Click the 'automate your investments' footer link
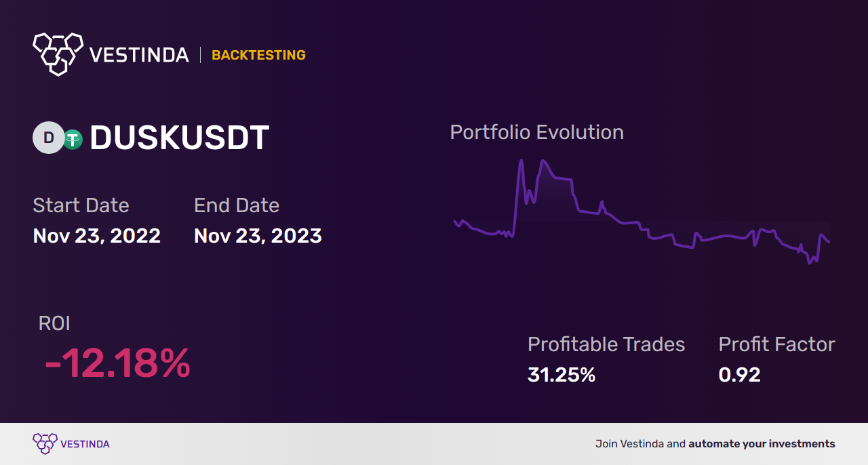Screen dimensions: 868x465 tap(762, 444)
